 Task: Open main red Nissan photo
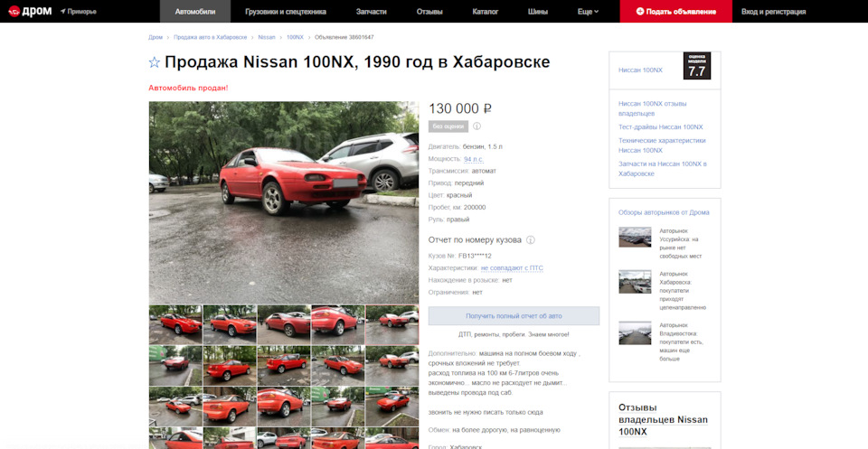[283, 202]
